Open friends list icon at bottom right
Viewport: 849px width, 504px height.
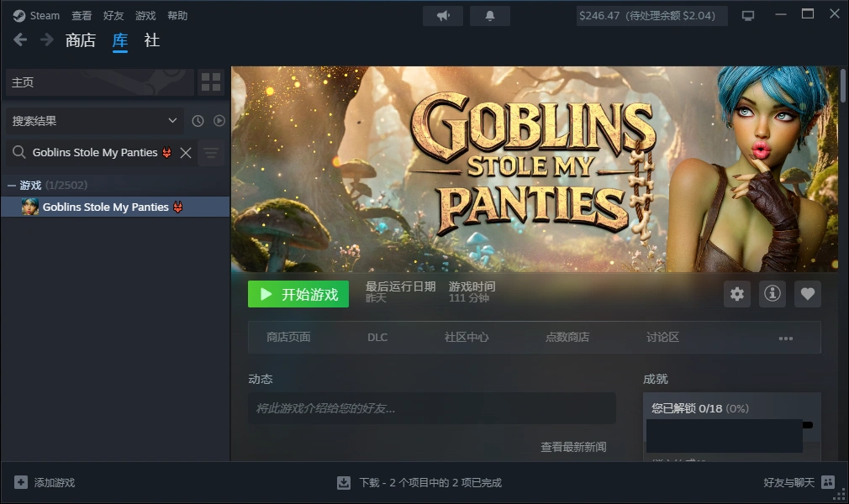point(828,482)
